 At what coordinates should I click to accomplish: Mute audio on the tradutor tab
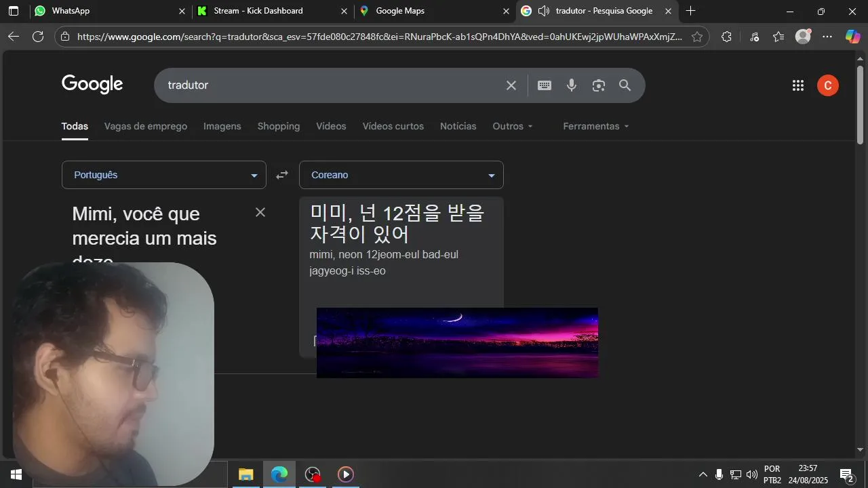[x=543, y=11]
